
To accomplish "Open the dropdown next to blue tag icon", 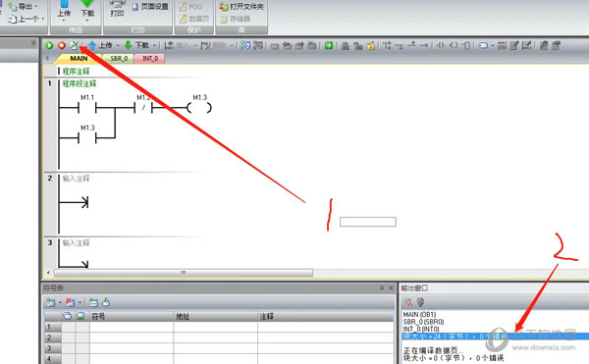I will [493, 46].
